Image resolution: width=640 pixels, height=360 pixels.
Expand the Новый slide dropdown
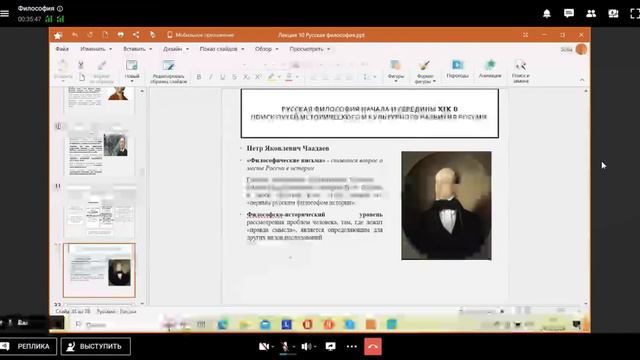pos(132,81)
